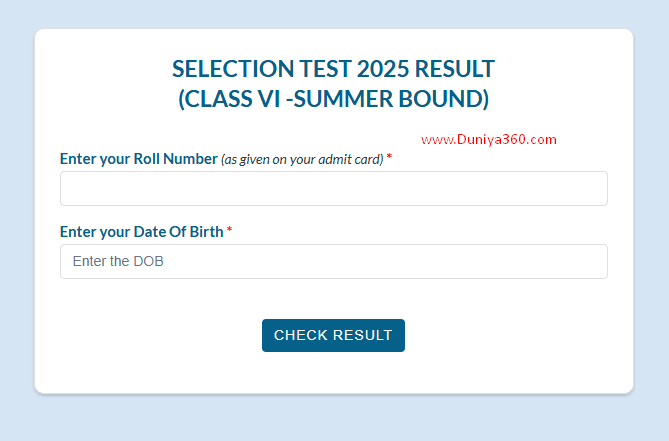Viewport: 669px width, 441px height.
Task: Click the red asterisk beside the Roll Number hint
Action: tap(389, 159)
